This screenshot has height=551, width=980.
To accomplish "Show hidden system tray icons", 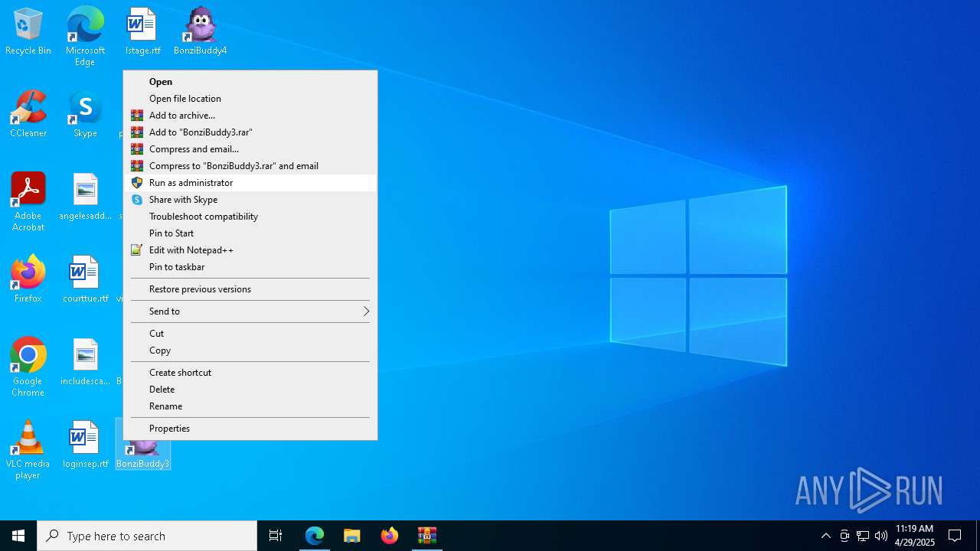I will tap(826, 536).
